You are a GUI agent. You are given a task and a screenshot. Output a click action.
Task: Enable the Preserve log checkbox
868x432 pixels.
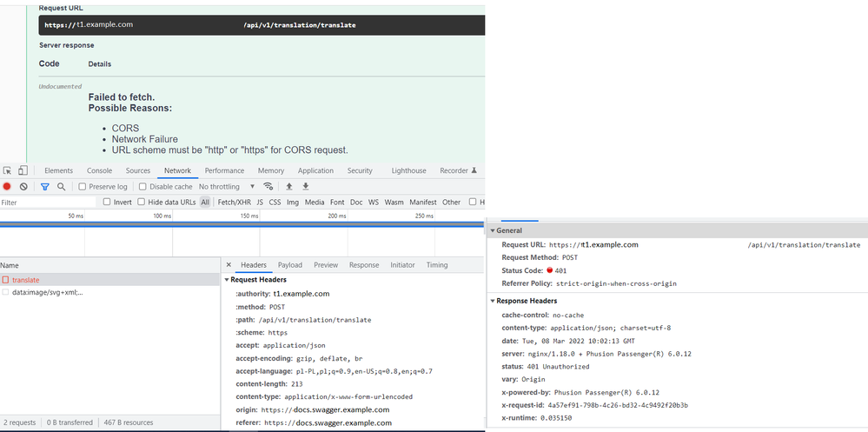click(x=83, y=187)
